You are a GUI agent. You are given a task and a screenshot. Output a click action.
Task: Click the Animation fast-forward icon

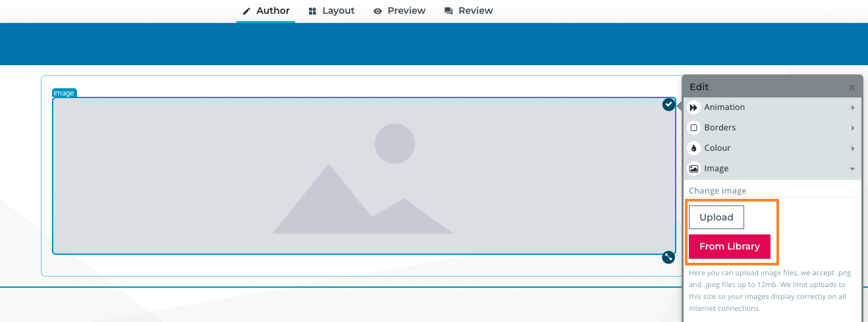693,107
